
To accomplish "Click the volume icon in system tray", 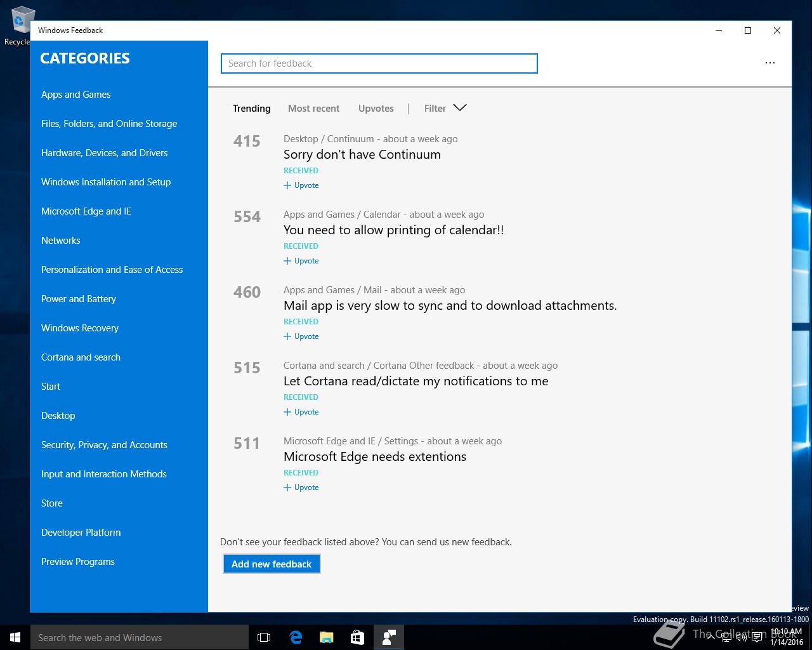I will [741, 637].
